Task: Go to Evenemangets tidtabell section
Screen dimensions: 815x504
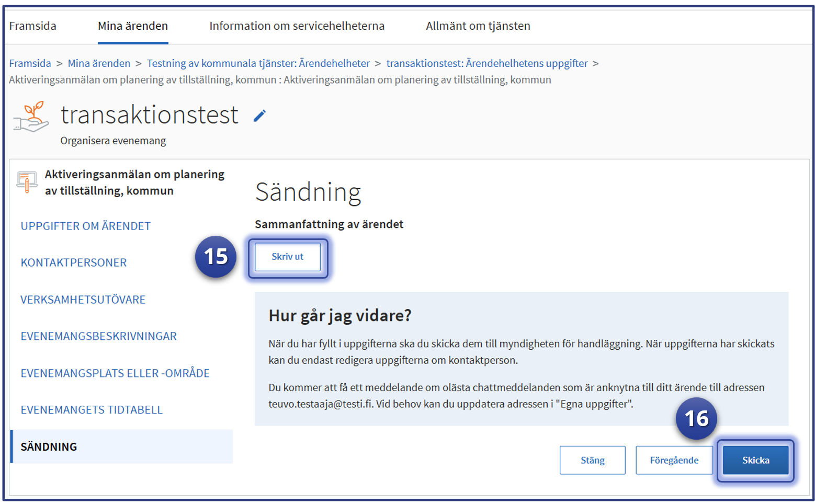Action: (92, 410)
